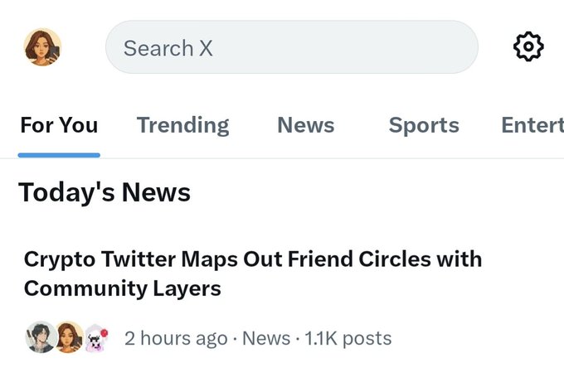Viewport: 564px width, 392px height.
Task: Focus the Search X input field
Action: pos(292,47)
